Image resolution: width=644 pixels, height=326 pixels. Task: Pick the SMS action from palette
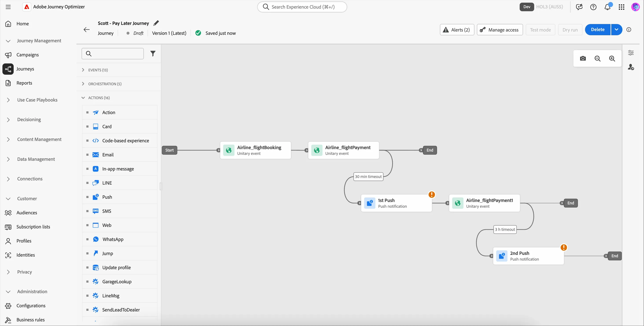pyautogui.click(x=120, y=211)
